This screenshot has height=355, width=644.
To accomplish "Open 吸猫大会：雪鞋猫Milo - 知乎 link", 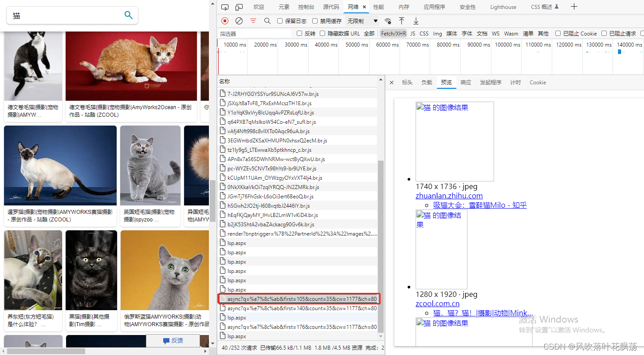I will 480,205.
